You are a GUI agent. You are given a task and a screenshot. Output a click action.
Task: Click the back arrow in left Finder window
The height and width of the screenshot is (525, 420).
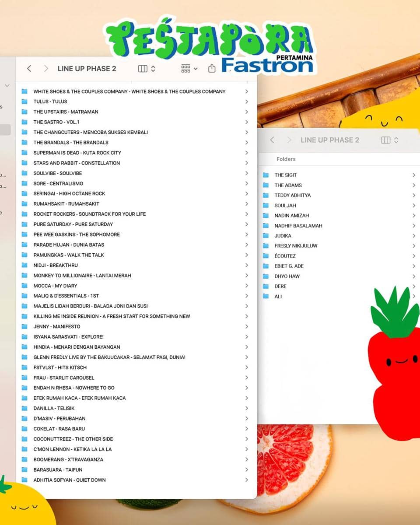coord(29,69)
